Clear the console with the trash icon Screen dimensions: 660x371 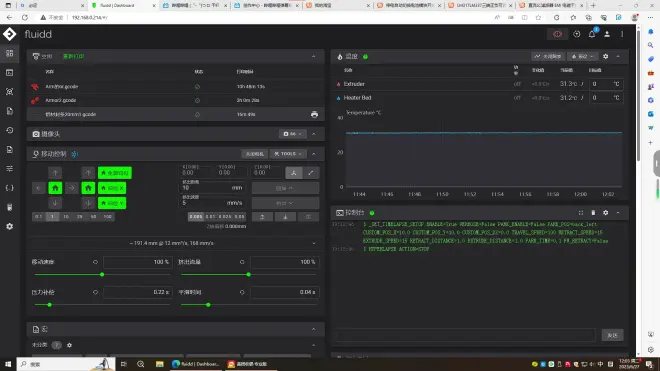[593, 213]
